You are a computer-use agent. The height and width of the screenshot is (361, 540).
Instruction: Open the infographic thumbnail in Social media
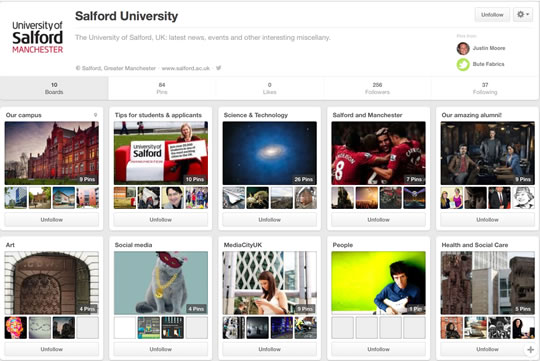click(x=149, y=328)
